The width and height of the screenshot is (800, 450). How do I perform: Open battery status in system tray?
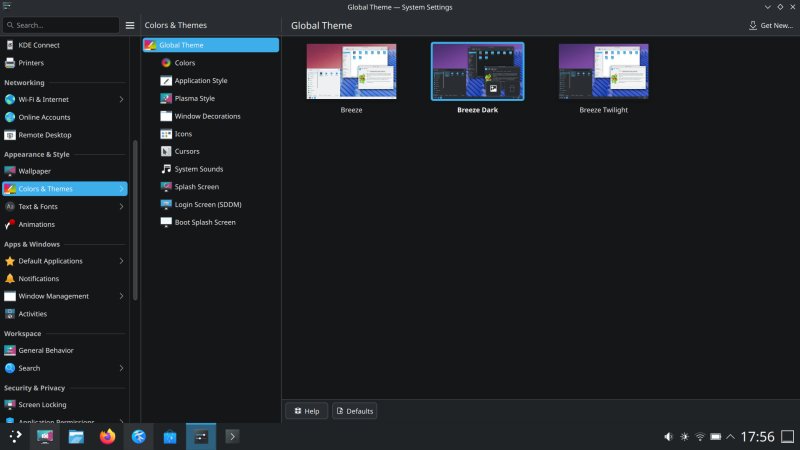click(x=716, y=437)
